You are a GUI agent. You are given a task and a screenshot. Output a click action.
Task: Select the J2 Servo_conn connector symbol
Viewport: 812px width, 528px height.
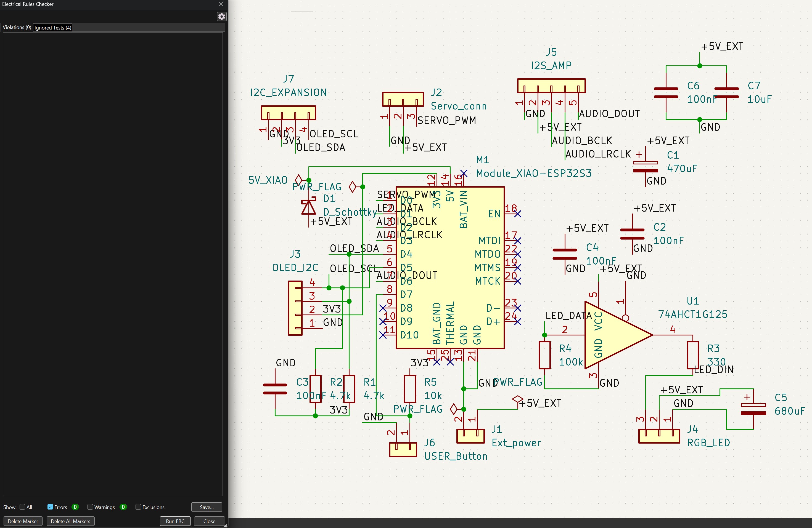[403, 99]
